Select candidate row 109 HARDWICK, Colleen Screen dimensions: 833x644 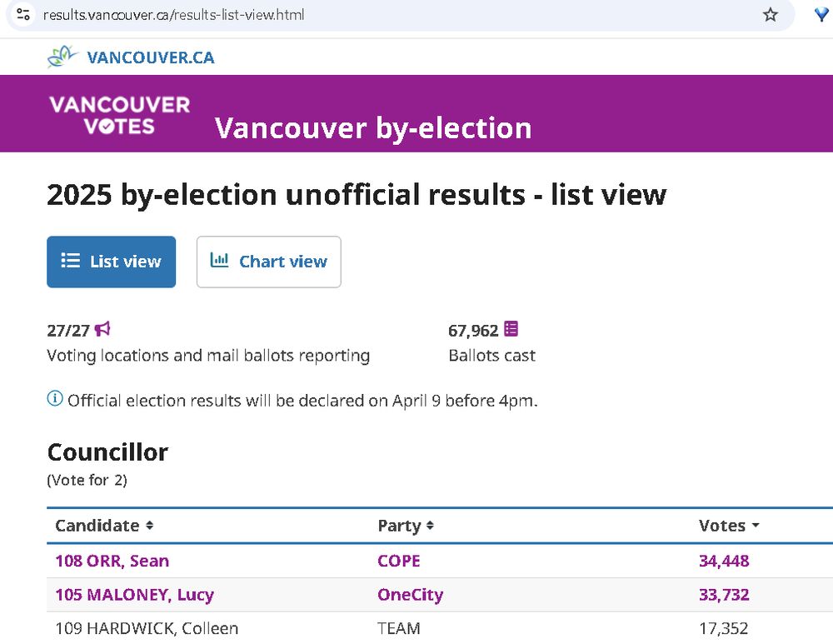(147, 628)
